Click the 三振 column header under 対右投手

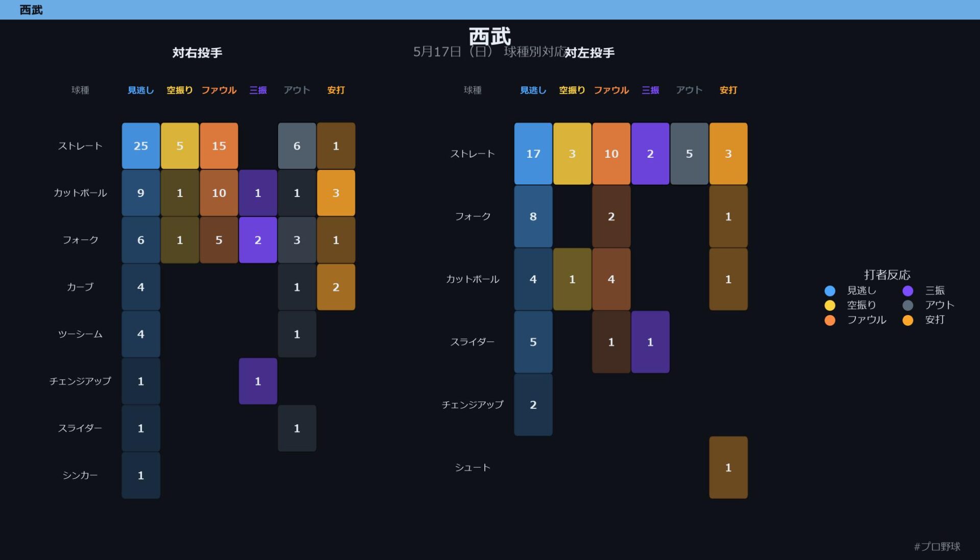tap(258, 90)
